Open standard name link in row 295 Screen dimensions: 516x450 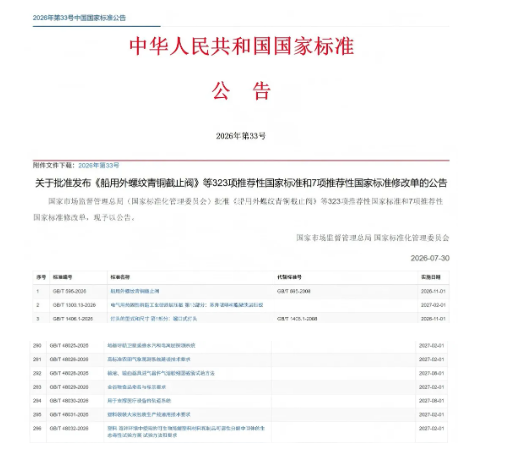tap(149, 414)
